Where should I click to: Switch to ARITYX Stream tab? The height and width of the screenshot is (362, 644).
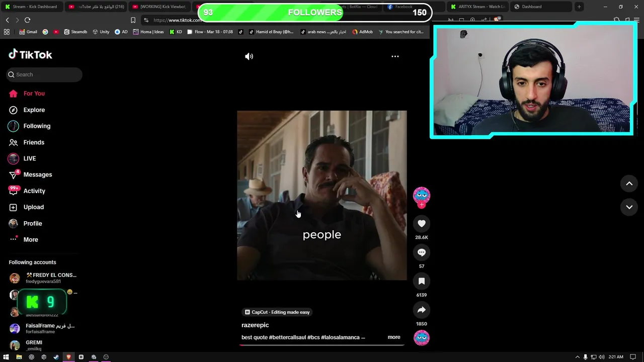[478, 7]
